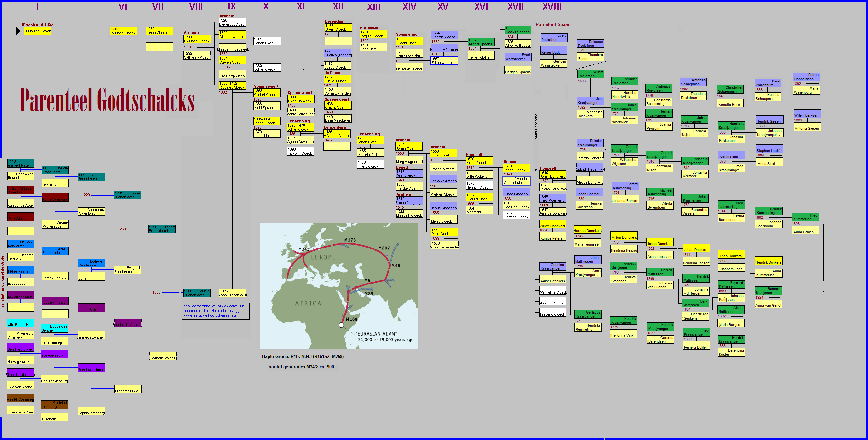The height and width of the screenshot is (440, 868).
Task: Click the blue bastaarddochter note box
Action: (216, 311)
